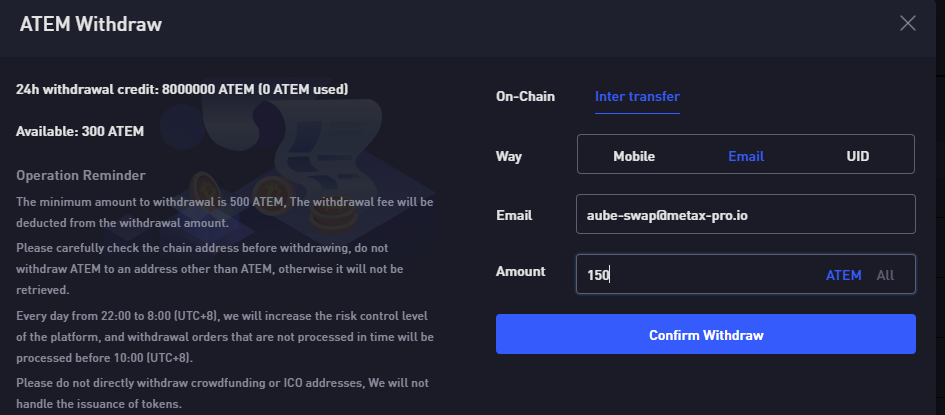Click the blue ATEM unit in amount field
Screen dimensions: 945x415
843,275
